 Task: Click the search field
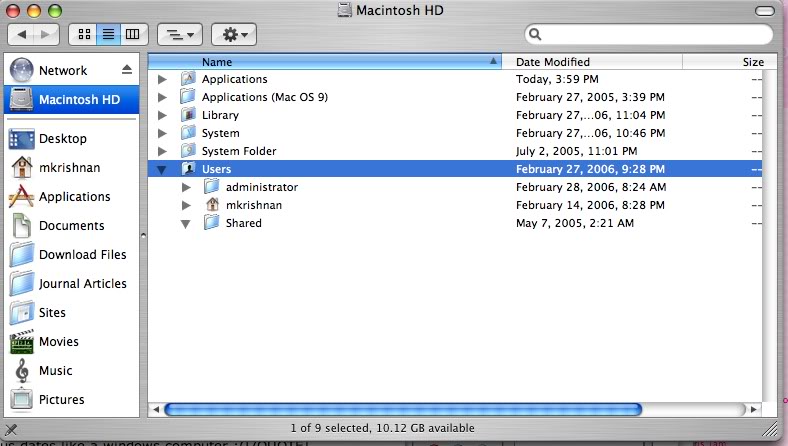tap(649, 34)
